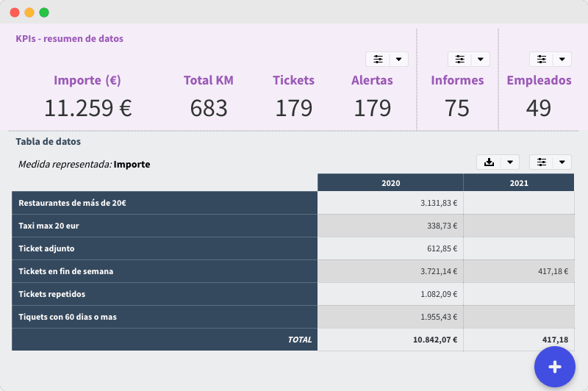Click cell value 3.721,14 €
The width and height of the screenshot is (588, 391).
pos(439,271)
